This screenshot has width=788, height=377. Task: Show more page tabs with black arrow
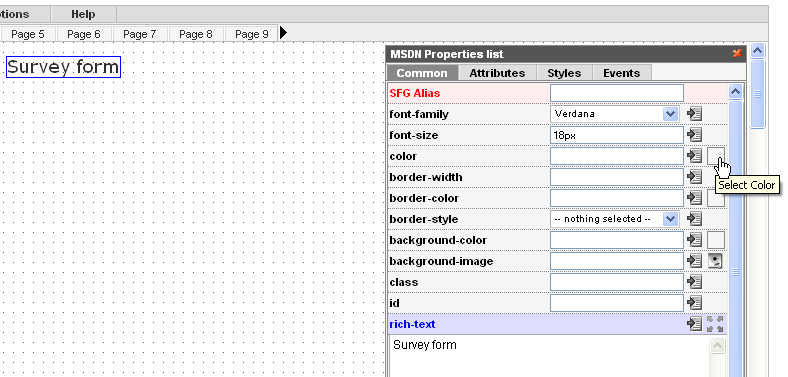(x=283, y=33)
